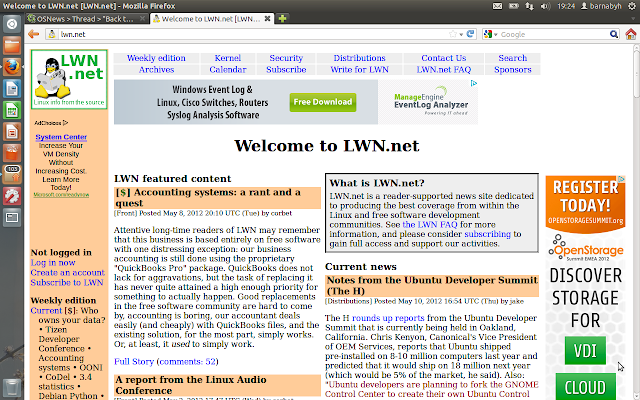The image size is (640, 400).
Task: Open the barnabyh user menu
Action: click(x=601, y=6)
